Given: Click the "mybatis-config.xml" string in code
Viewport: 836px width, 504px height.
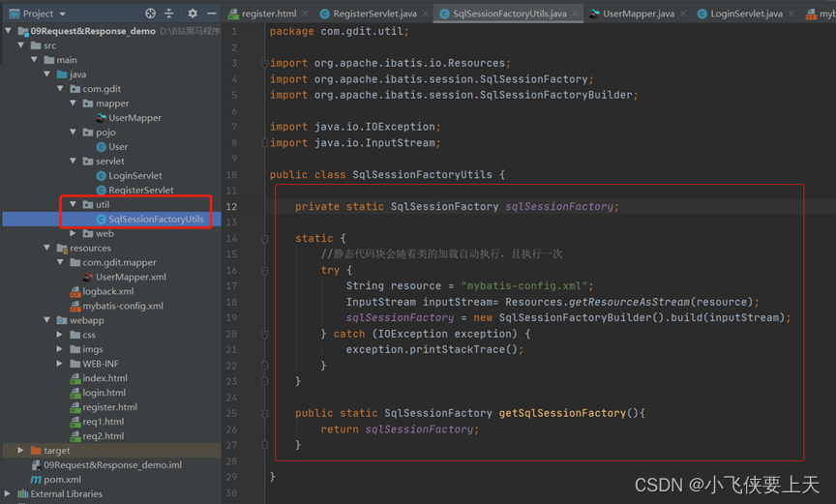Looking at the screenshot, I should point(523,286).
